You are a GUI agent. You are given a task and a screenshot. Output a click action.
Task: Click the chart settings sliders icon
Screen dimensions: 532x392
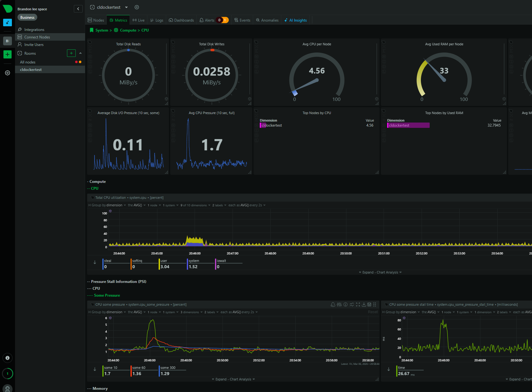339,304
